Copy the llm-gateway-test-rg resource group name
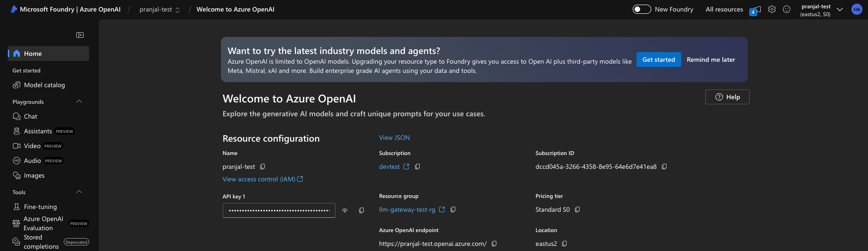Image resolution: width=868 pixels, height=251 pixels. click(453, 209)
